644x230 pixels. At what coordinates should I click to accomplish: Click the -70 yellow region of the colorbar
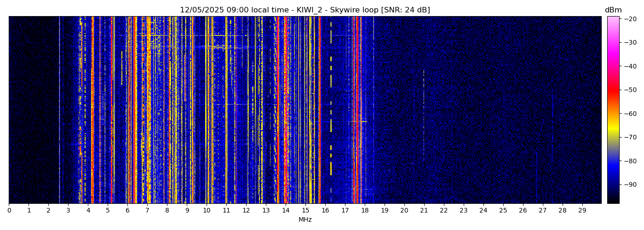(x=613, y=137)
